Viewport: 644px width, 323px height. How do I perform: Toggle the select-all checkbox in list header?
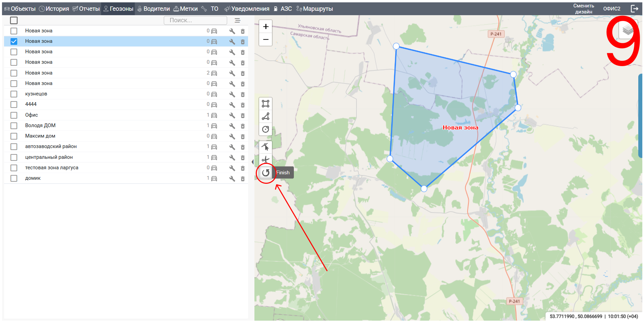[x=14, y=21]
